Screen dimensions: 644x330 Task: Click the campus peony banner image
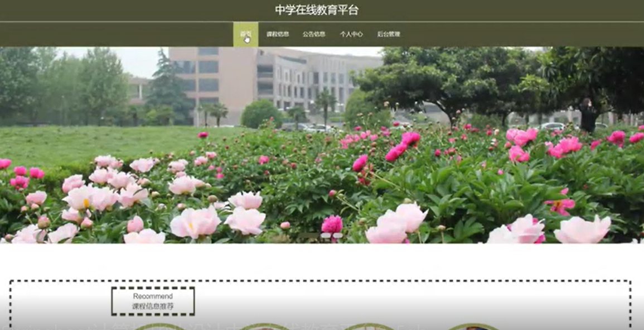[322, 145]
